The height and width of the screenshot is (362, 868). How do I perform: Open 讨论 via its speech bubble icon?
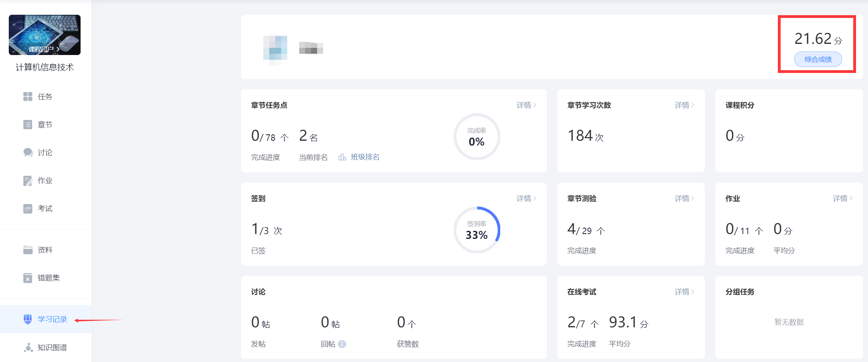pos(28,153)
